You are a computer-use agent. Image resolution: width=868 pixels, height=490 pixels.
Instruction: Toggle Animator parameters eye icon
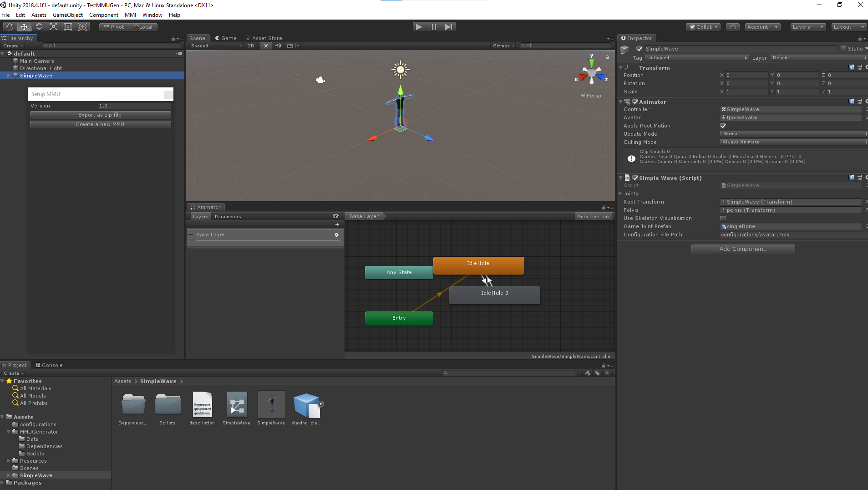[336, 216]
